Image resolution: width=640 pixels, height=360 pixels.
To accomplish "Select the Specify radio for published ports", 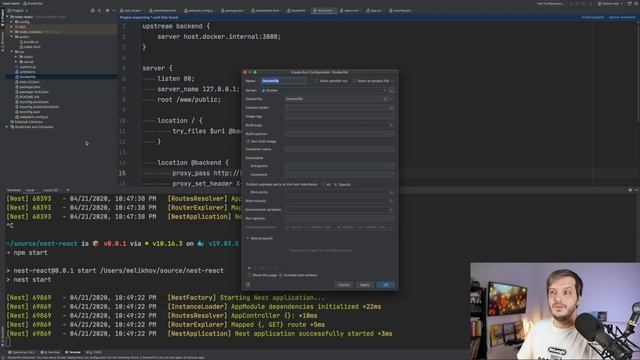I will pos(336,184).
